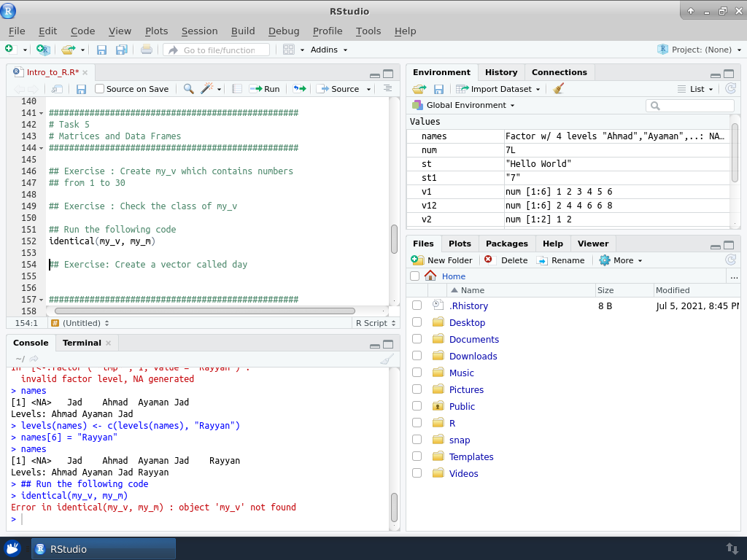This screenshot has width=747, height=560.
Task: Enable the Source on Save checkbox
Action: tap(100, 89)
